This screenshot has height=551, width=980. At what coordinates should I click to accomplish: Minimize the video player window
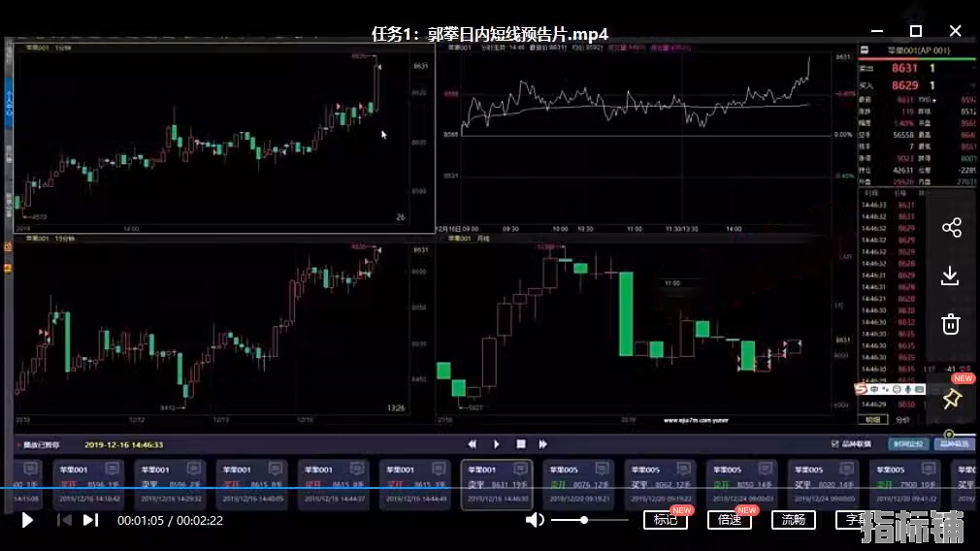(x=877, y=31)
